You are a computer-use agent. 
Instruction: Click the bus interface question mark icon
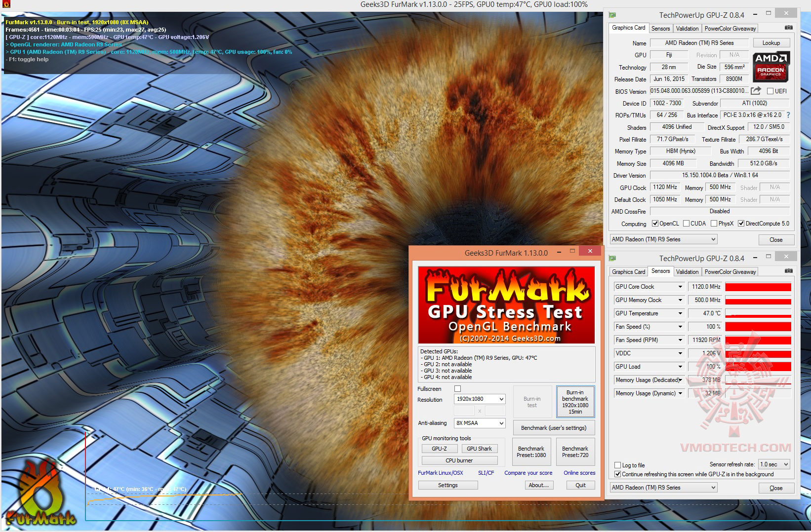click(x=788, y=115)
